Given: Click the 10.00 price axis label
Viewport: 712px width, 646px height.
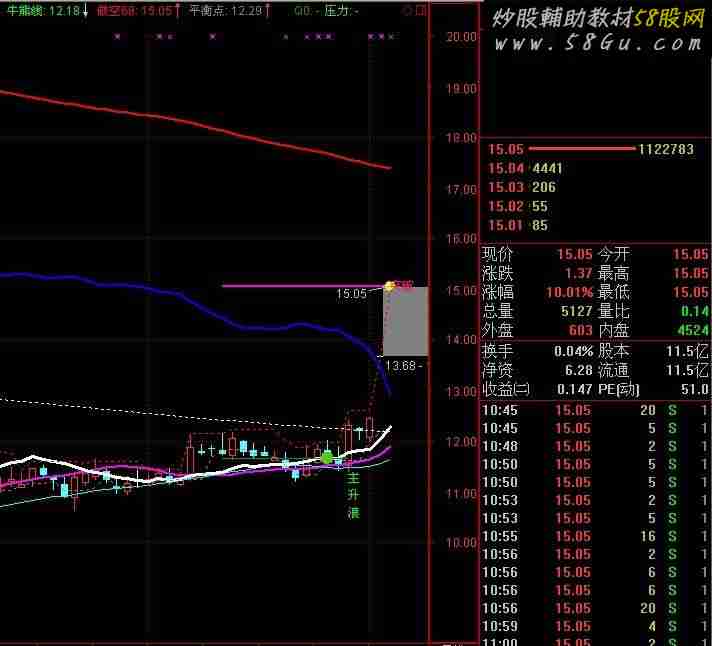Looking at the screenshot, I should point(461,543).
